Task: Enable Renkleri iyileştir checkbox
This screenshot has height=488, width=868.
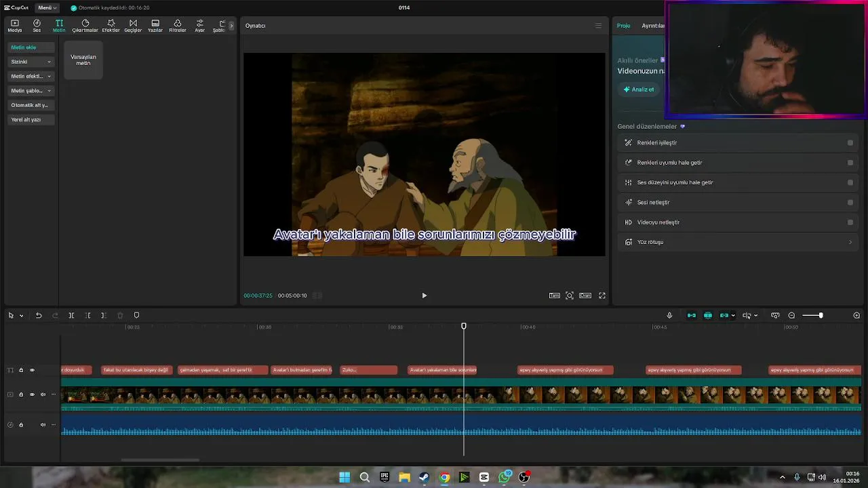Action: pyautogui.click(x=850, y=143)
